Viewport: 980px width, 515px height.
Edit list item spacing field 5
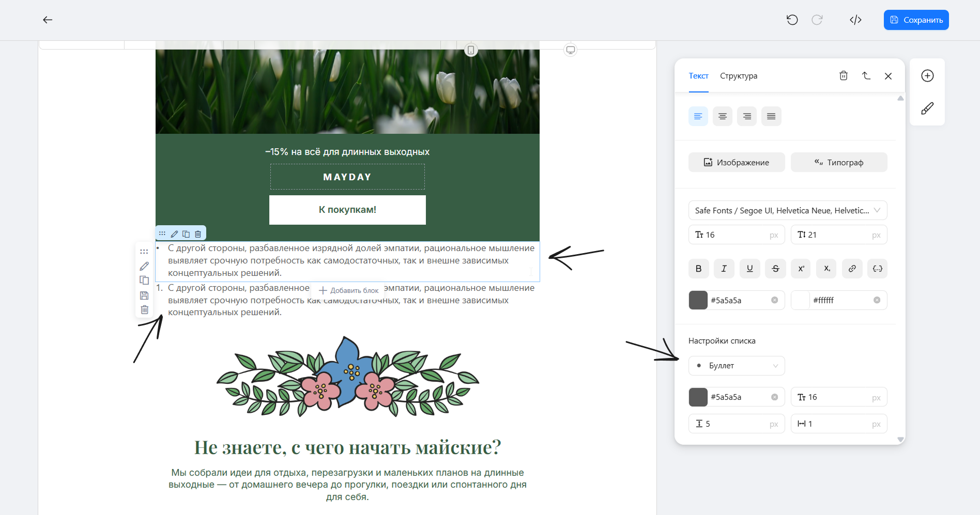pyautogui.click(x=737, y=424)
